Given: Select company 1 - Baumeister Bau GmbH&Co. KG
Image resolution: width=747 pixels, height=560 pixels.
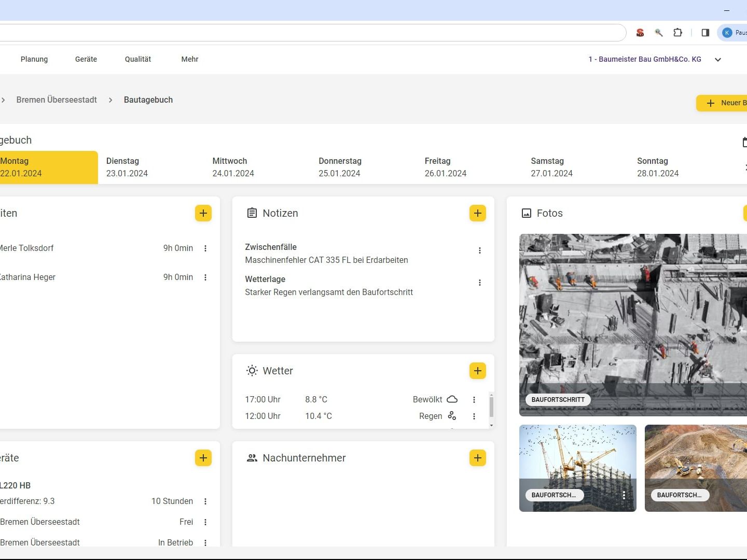Looking at the screenshot, I should [x=645, y=59].
